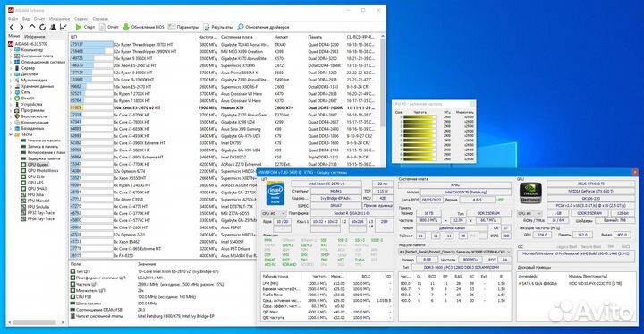The image size is (644, 334).
Task: Open the GPU #0 dropdown in HWiNFO
Action: click(530, 213)
